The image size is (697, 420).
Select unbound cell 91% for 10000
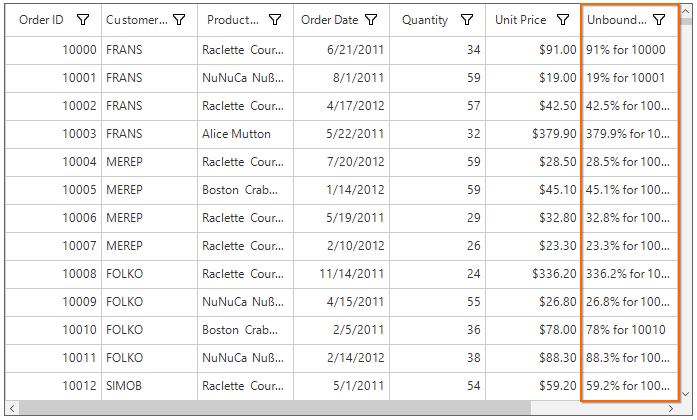[629, 50]
